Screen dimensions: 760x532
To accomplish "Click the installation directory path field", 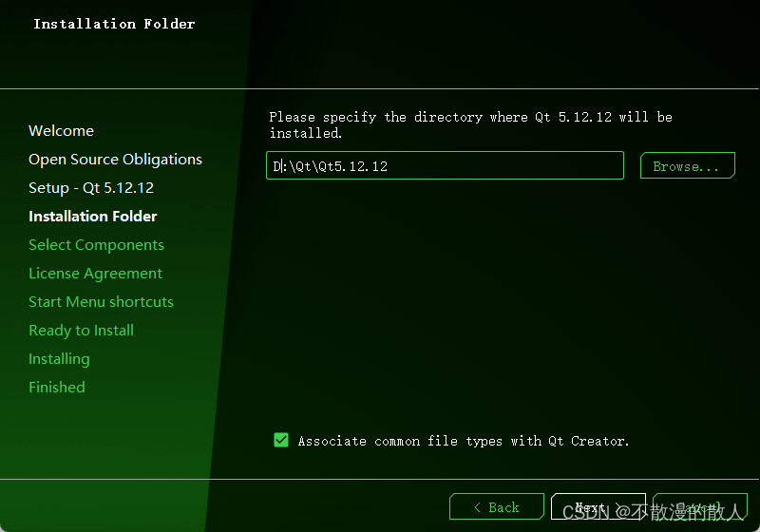I will (x=445, y=165).
